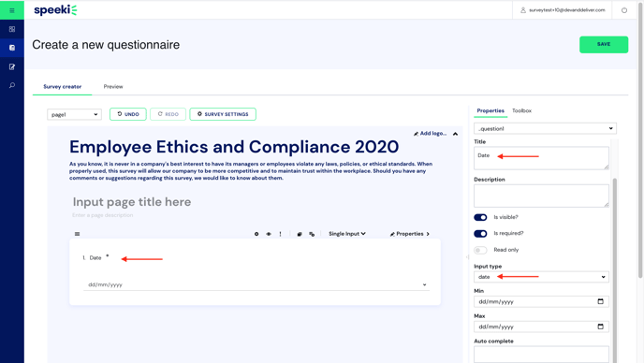644x363 pixels.
Task: Open the date picker arrow in question
Action: pyautogui.click(x=424, y=284)
